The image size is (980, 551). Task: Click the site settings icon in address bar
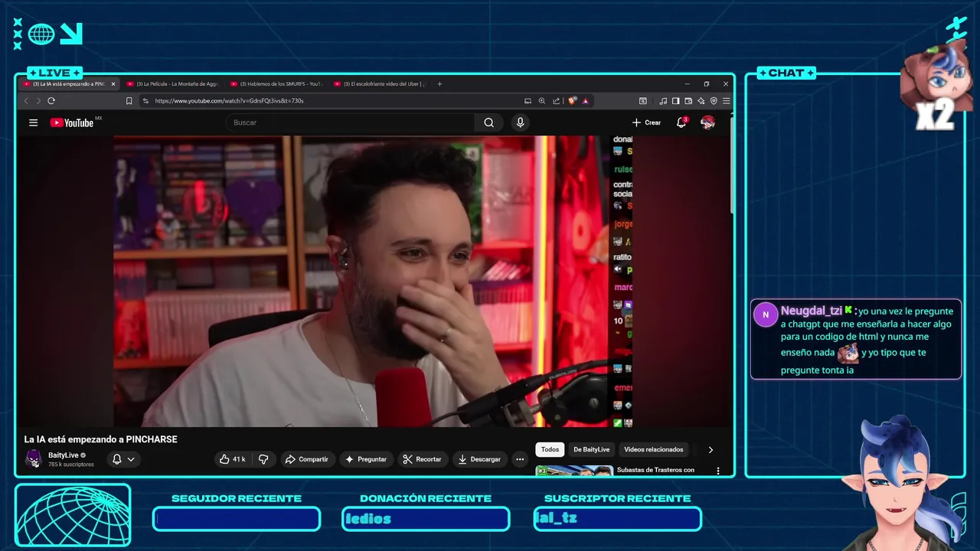pyautogui.click(x=145, y=100)
